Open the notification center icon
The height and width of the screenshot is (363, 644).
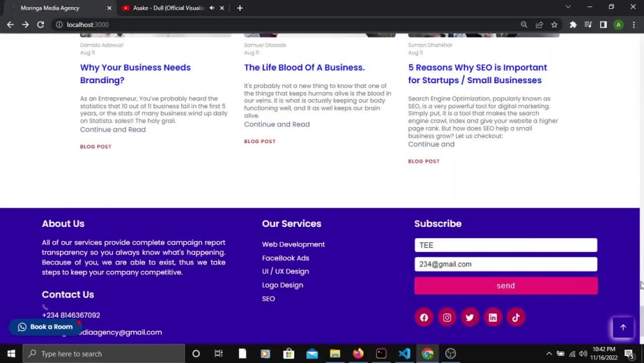click(x=630, y=353)
